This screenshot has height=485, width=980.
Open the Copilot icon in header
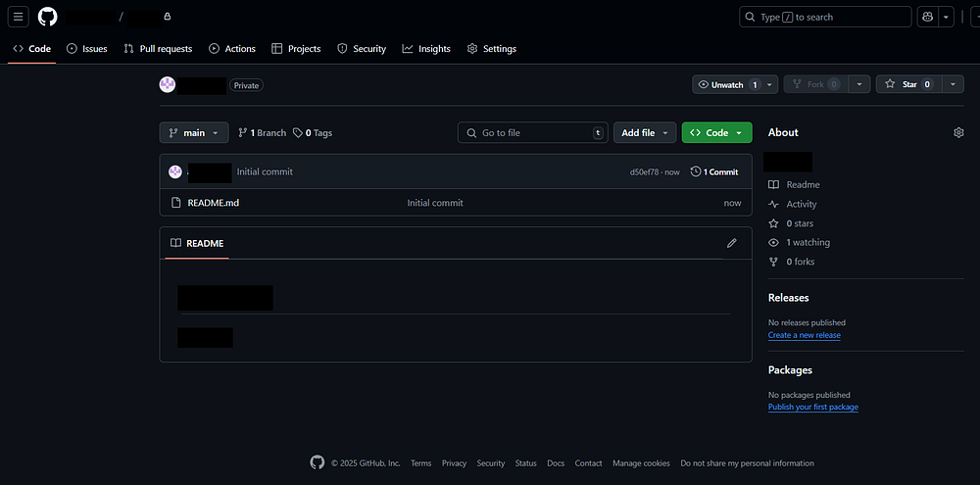coord(926,17)
